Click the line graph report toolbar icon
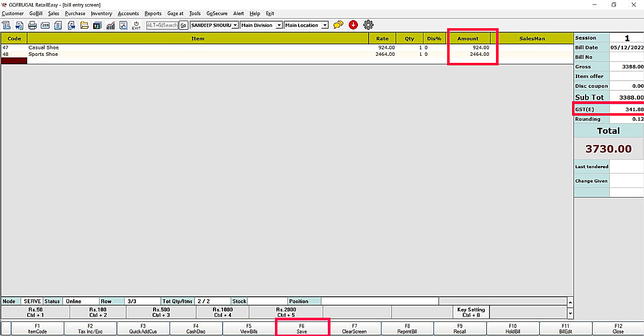The width and height of the screenshot is (644, 336). click(x=123, y=25)
